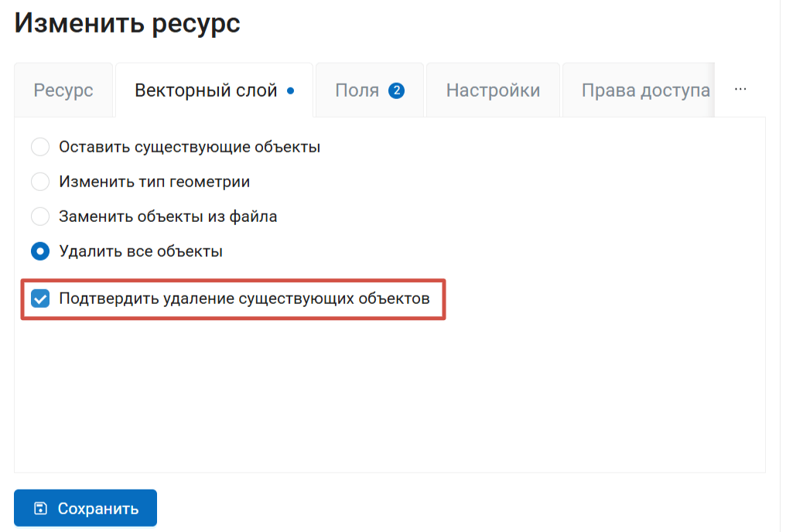The height and width of the screenshot is (532, 786).
Task: Click the Изменить тип геометрии label text
Action: (x=155, y=182)
